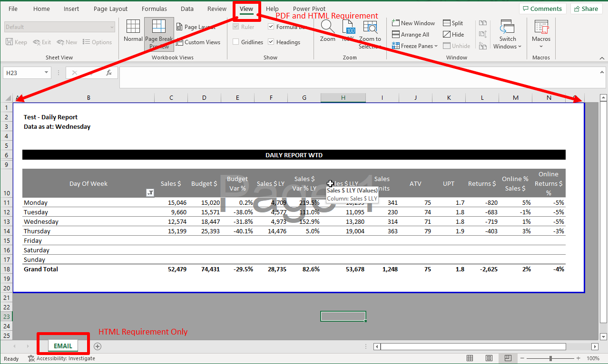Open the Day Of Week filter dropdown
The height and width of the screenshot is (364, 608).
pos(150,192)
